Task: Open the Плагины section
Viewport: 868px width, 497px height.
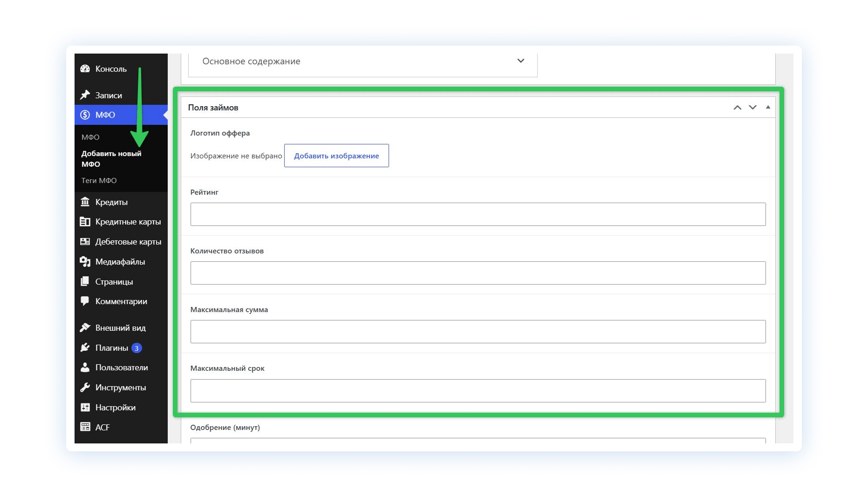Action: [x=112, y=348]
